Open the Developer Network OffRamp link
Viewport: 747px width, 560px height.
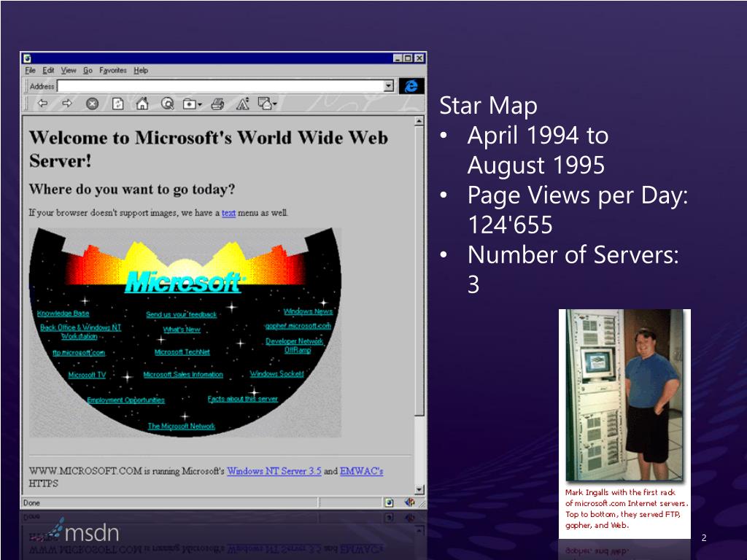[x=295, y=346]
